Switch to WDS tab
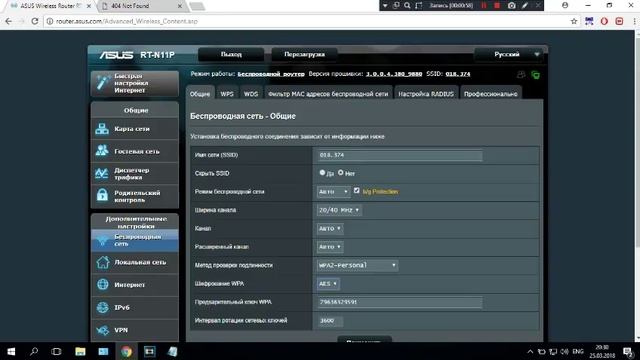The height and width of the screenshot is (360, 640). (251, 93)
